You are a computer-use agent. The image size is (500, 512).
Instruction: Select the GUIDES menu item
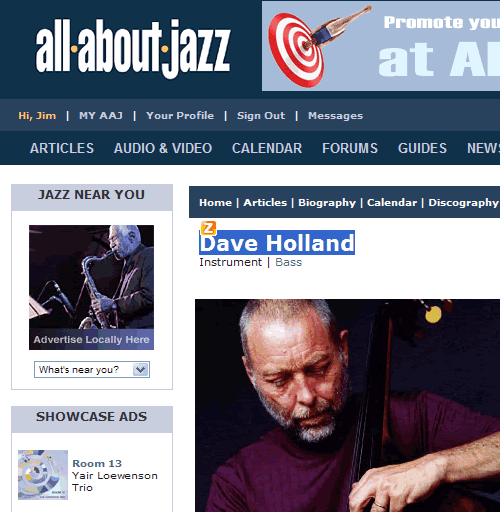click(x=422, y=148)
